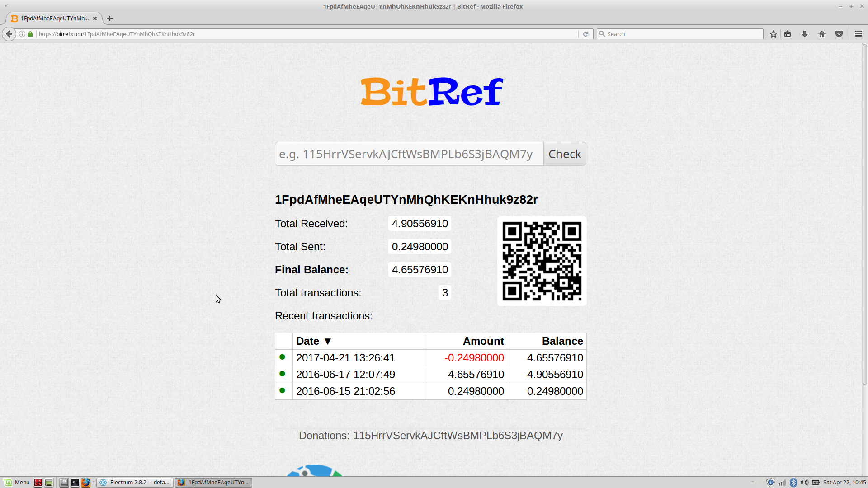The height and width of the screenshot is (488, 868).
Task: Close the 1FpdAfMheEAqeUTYnMh tab
Action: pos(95,19)
